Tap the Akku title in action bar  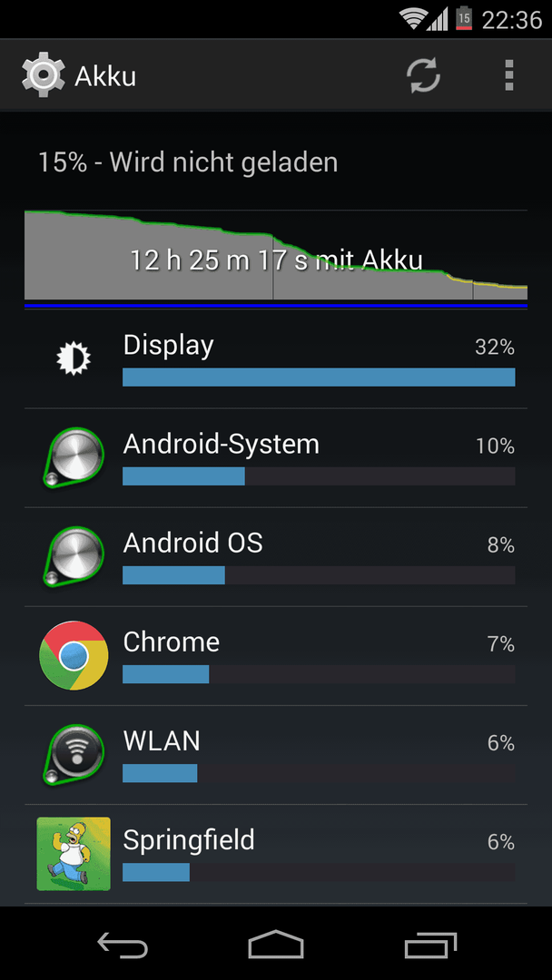(105, 76)
